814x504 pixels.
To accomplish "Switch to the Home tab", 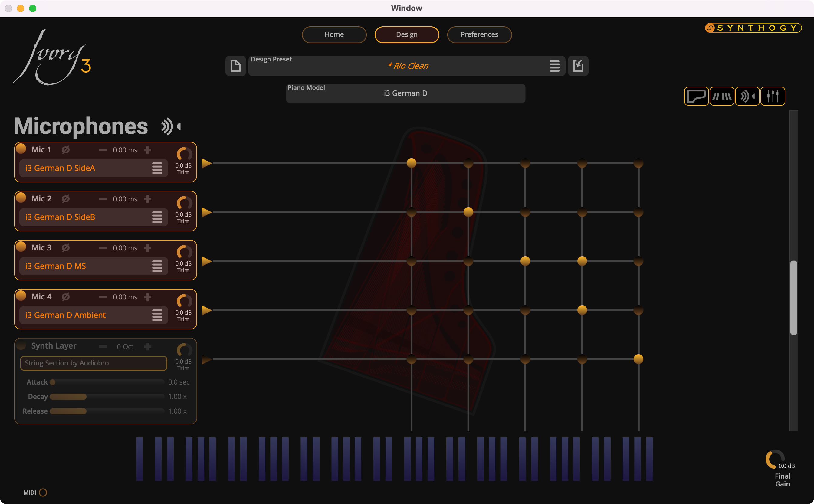I will [334, 35].
